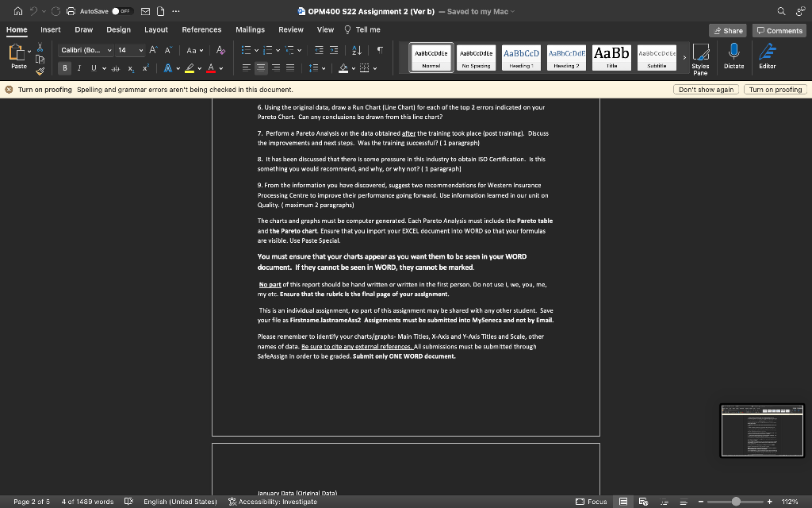Apply subscript formatting

coord(131,68)
